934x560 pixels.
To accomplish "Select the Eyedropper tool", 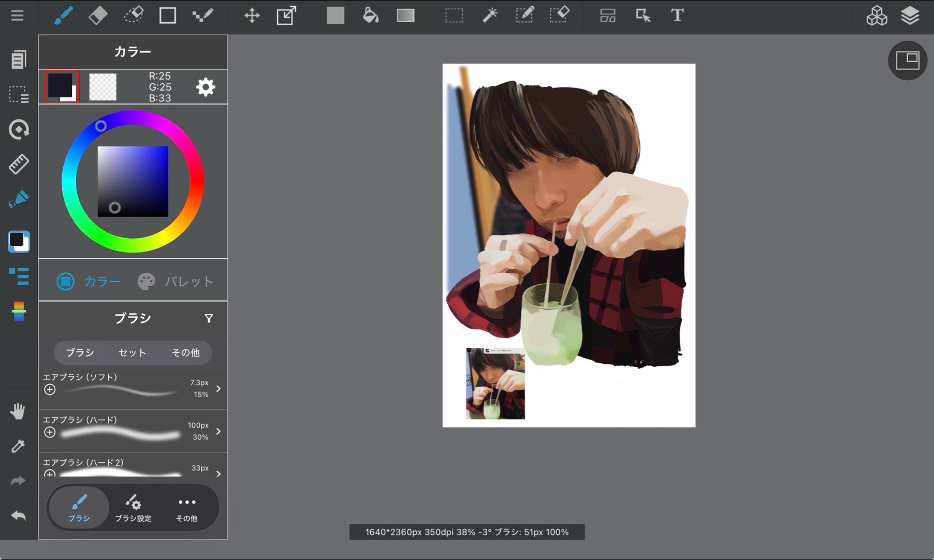I will tap(18, 446).
